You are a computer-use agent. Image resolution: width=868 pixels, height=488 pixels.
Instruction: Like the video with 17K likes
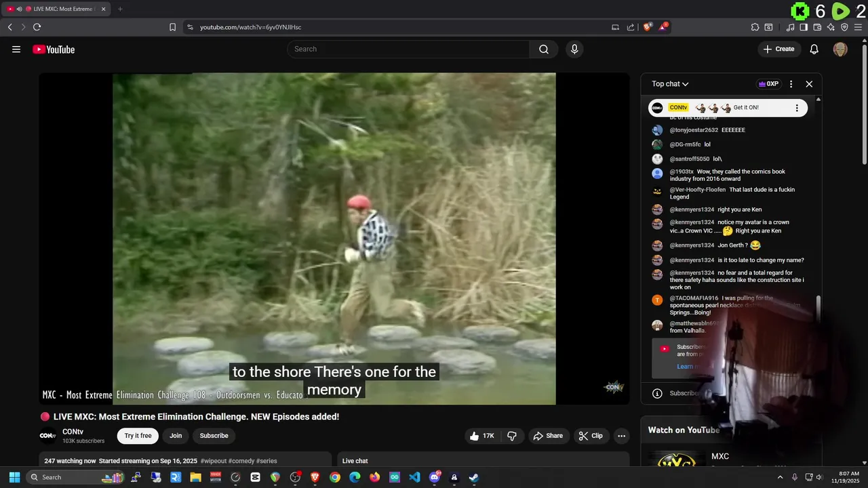tap(482, 436)
